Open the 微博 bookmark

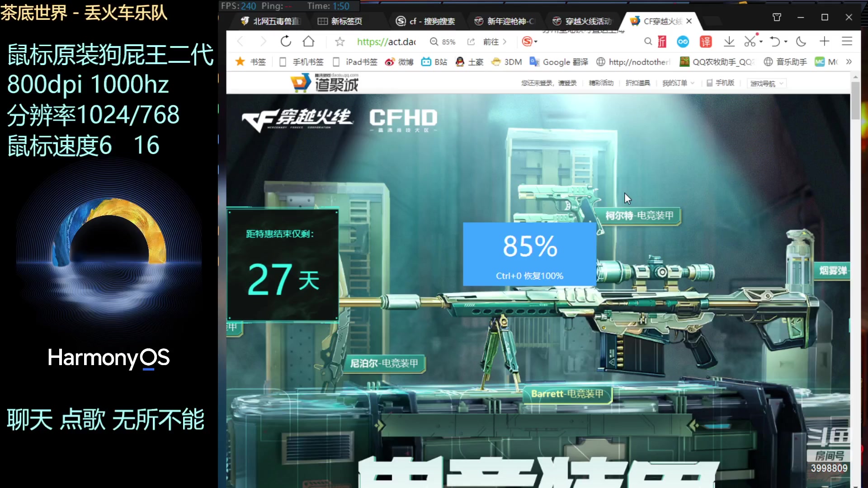[x=399, y=62]
